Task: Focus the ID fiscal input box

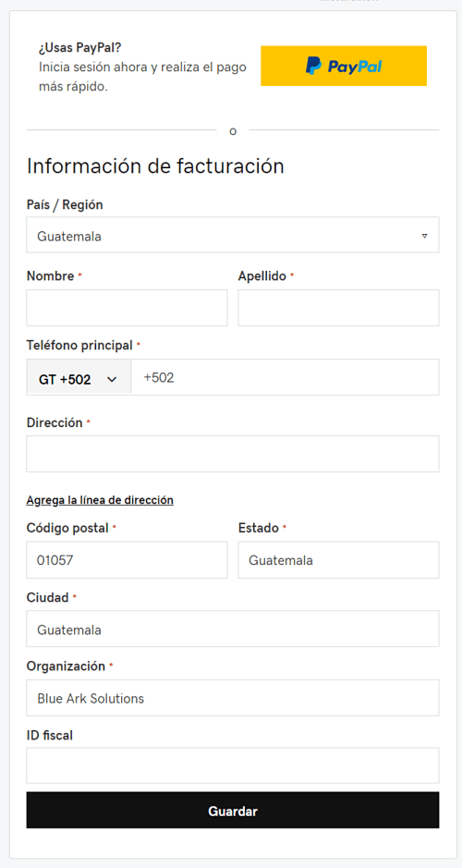Action: tap(232, 765)
